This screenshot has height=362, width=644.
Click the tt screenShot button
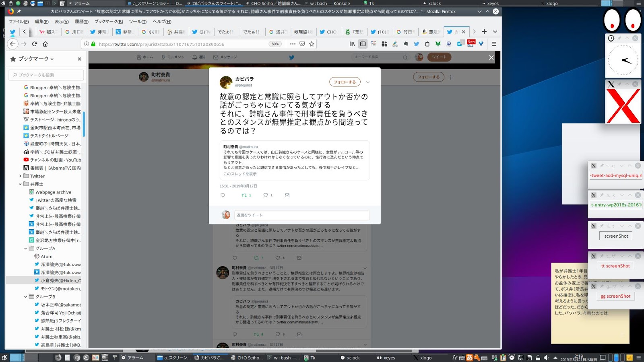pos(615,266)
